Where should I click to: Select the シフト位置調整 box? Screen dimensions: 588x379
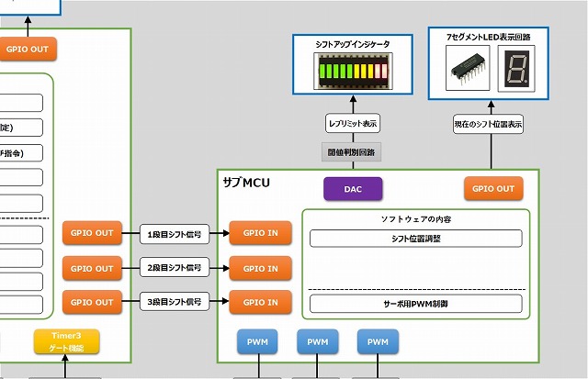[x=415, y=239]
